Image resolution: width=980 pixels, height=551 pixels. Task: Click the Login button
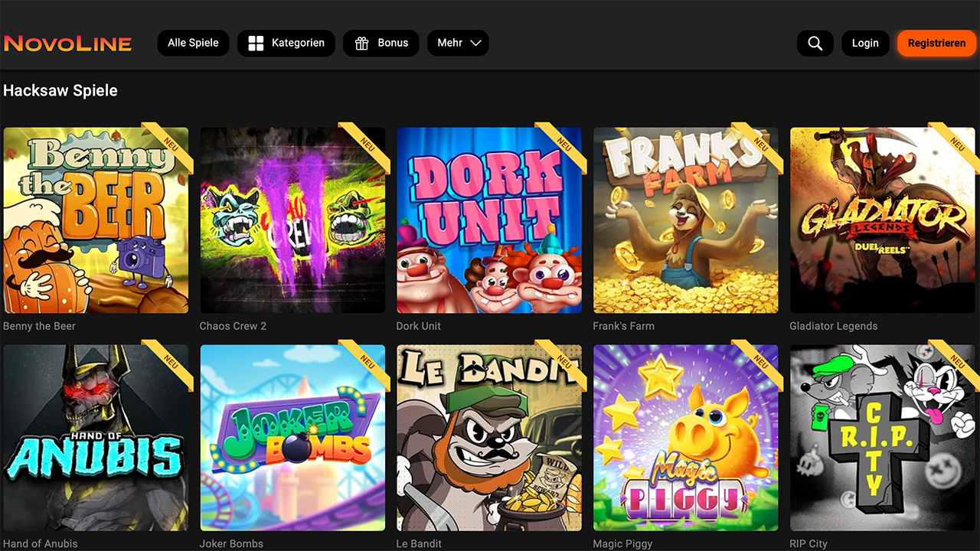pos(865,44)
